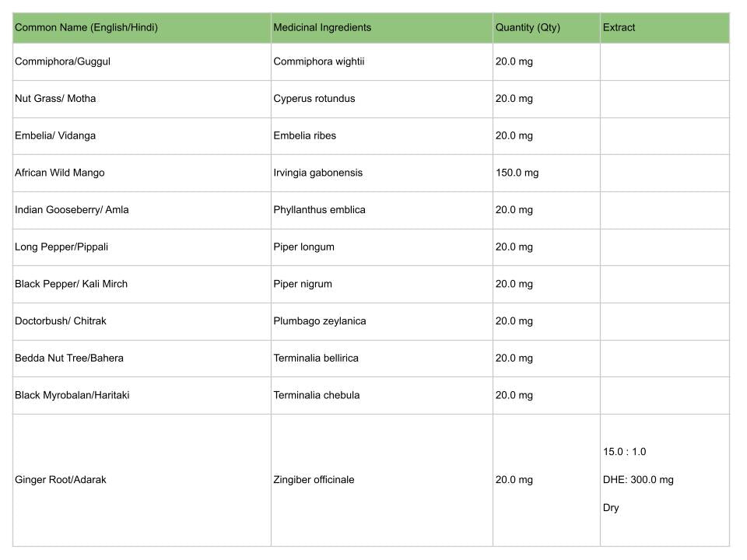Click the "Embelia/ Vidanga" name cell
This screenshot has height=560, width=747.
[x=55, y=135]
